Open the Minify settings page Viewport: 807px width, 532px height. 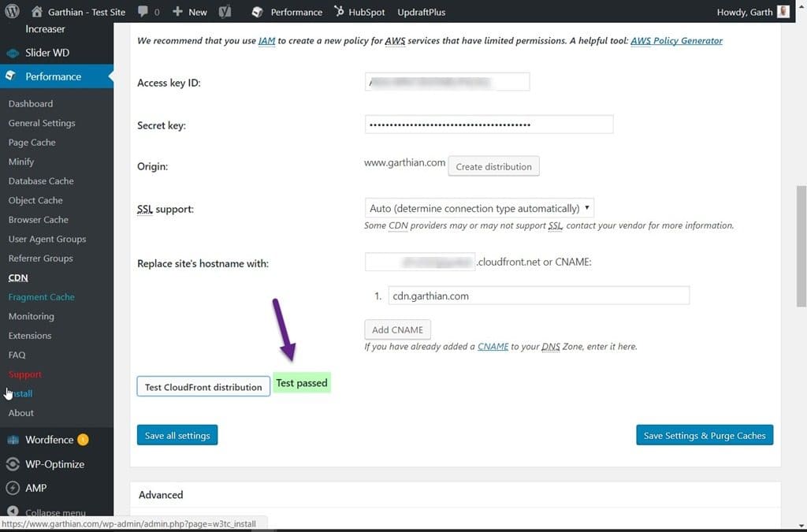[21, 162]
